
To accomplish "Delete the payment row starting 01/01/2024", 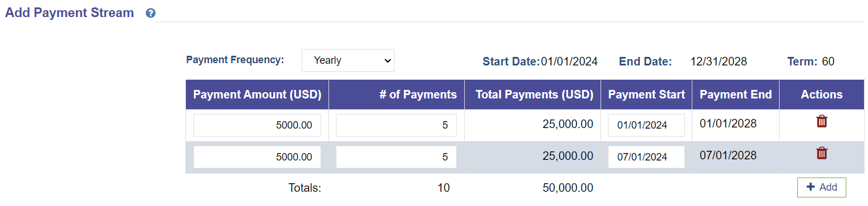I will click(822, 121).
